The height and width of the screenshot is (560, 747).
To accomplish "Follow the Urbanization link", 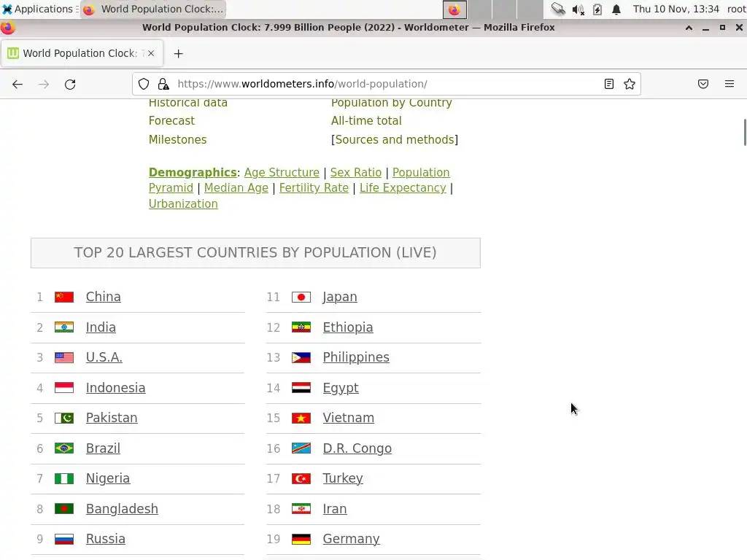I will click(x=183, y=204).
